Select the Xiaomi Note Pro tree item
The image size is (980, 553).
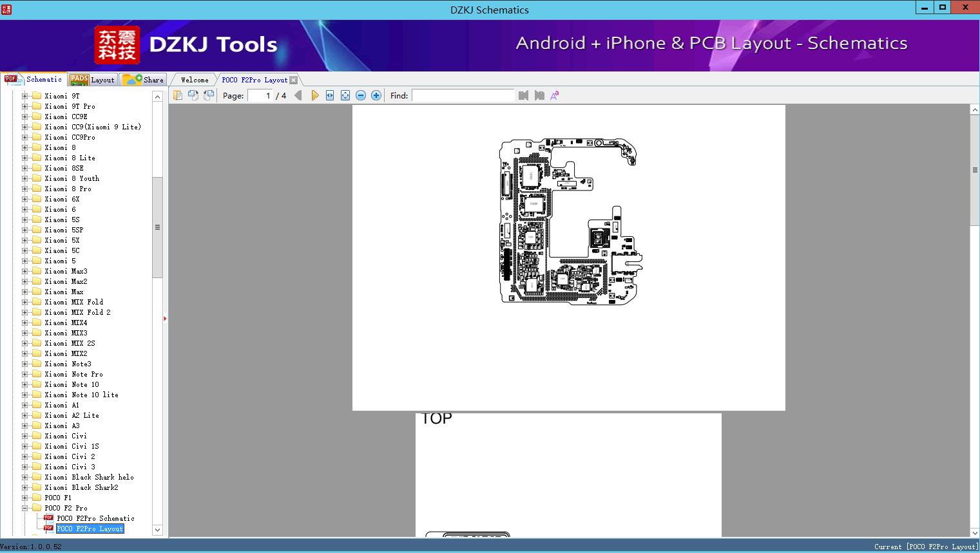point(74,374)
